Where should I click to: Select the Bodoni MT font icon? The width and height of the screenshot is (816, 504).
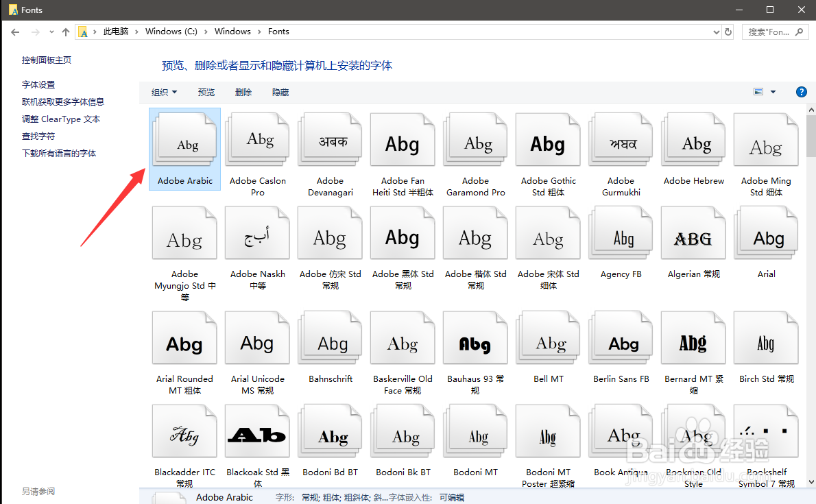coord(476,431)
